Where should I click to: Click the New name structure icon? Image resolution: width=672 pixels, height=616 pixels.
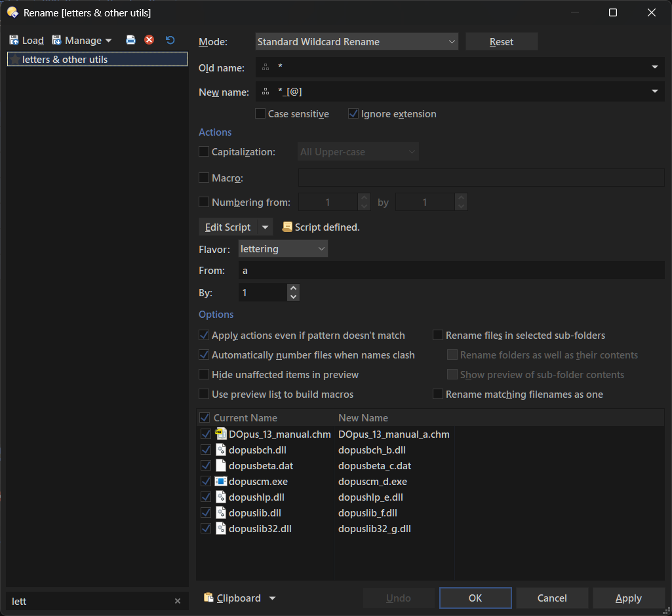tap(266, 92)
